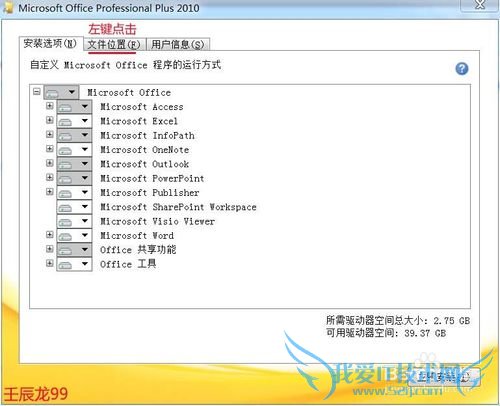Open install options dropdown for Microsoft OneNote
This screenshot has width=500, height=406.
coord(74,150)
